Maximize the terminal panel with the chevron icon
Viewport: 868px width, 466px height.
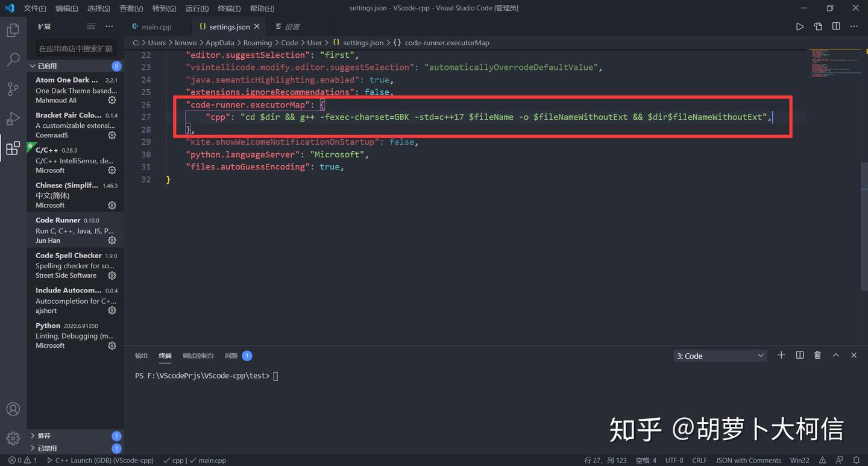click(836, 355)
